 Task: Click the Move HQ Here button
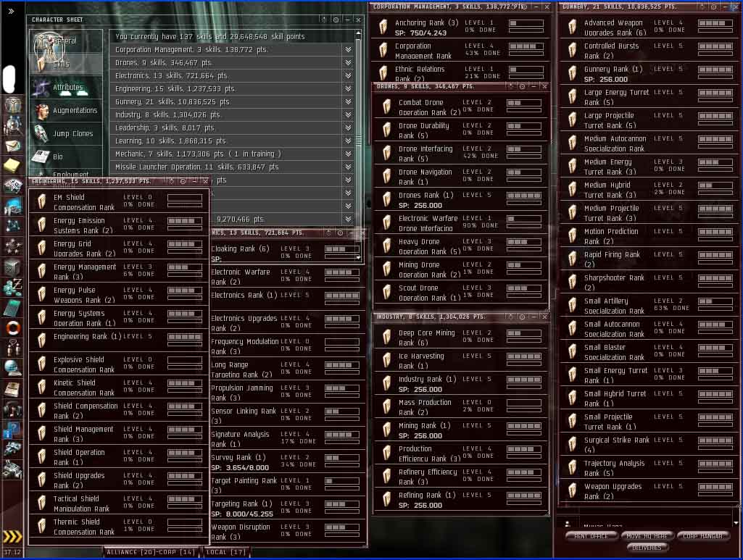647,536
